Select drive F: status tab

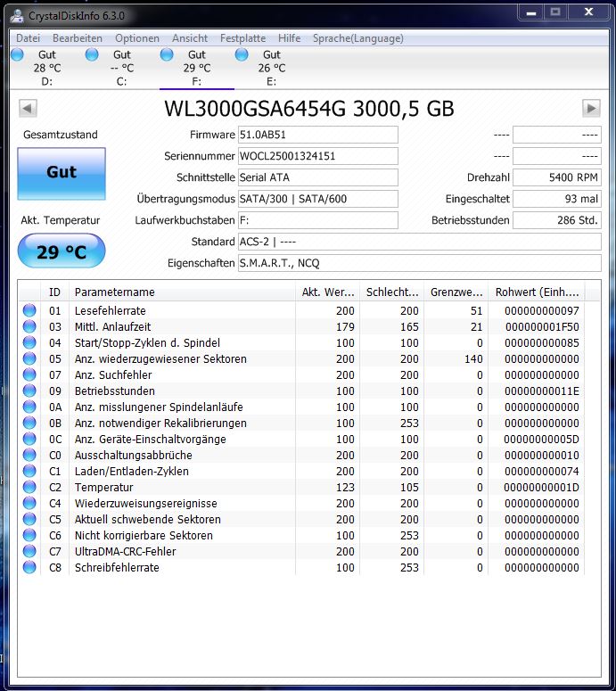[x=196, y=68]
